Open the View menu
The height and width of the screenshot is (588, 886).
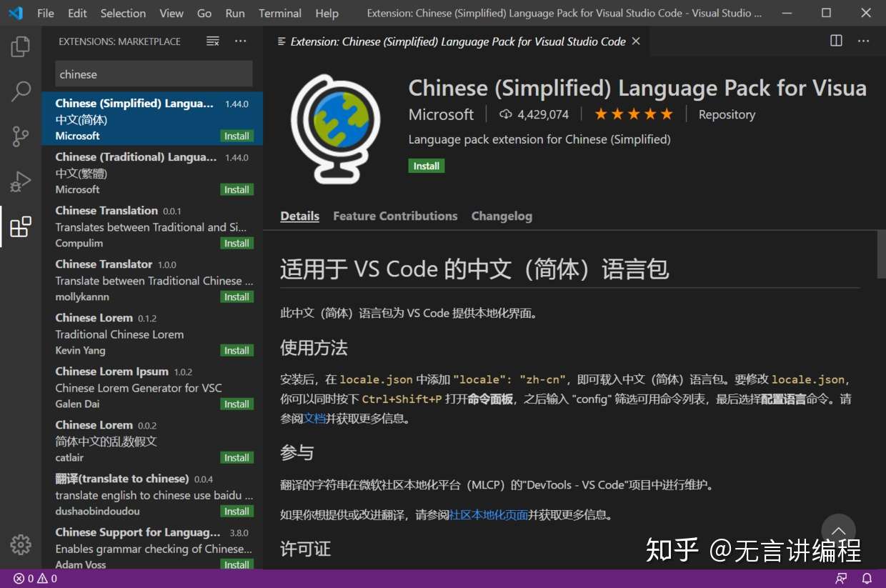tap(171, 13)
